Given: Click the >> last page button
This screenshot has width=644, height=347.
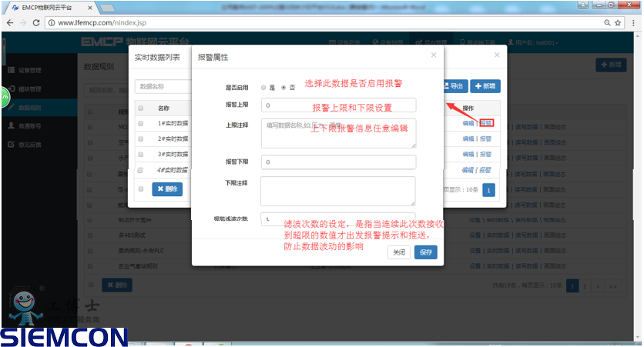Looking at the screenshot, I should click(612, 286).
